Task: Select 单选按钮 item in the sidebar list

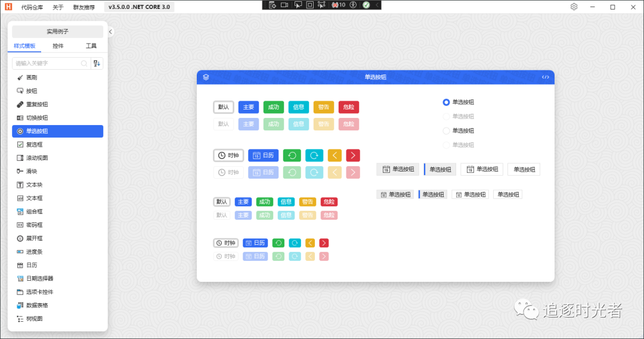Action: [57, 131]
